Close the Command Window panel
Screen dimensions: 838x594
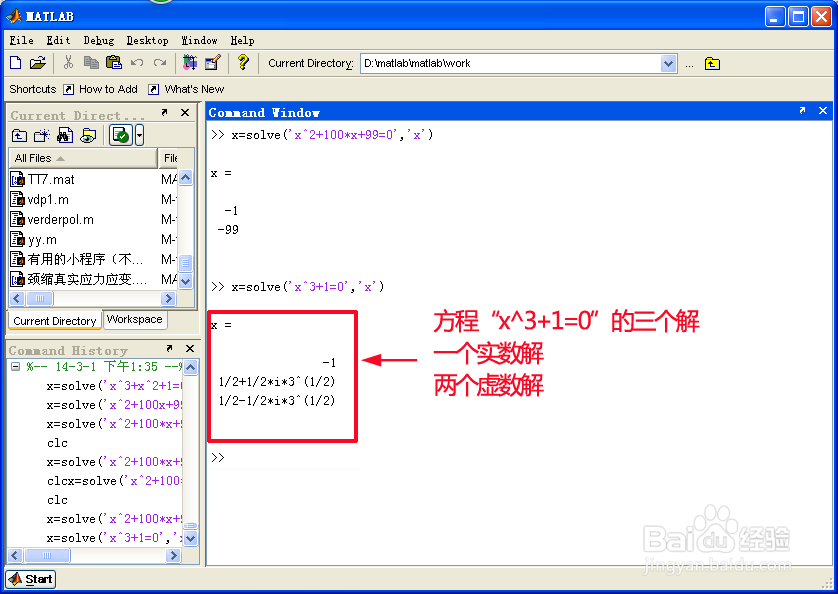(x=823, y=110)
